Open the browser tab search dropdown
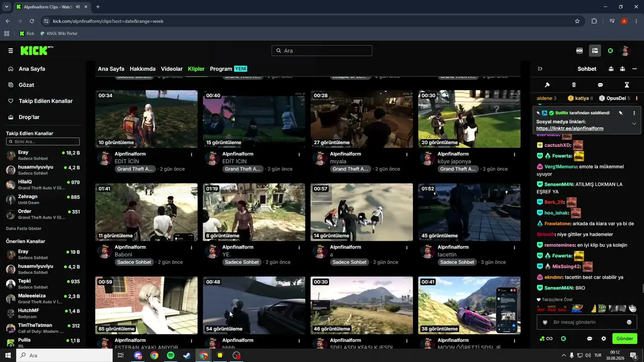Image resolution: width=644 pixels, height=362 pixels. [x=7, y=7]
